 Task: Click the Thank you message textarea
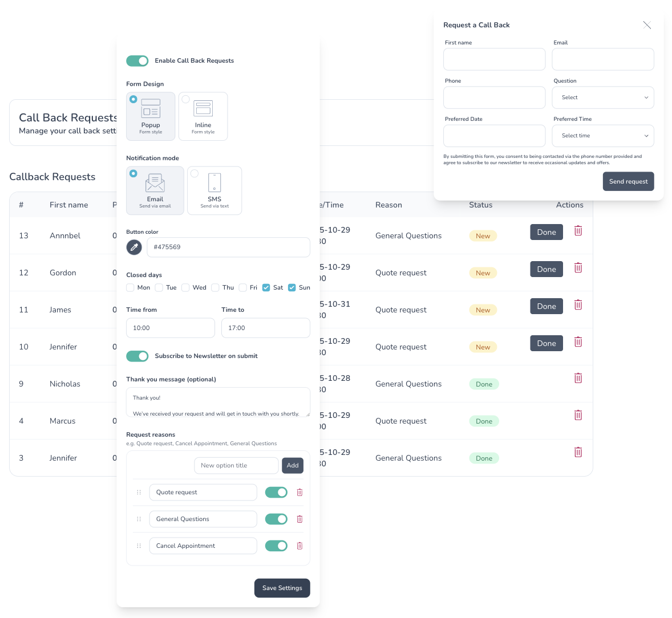tap(218, 402)
